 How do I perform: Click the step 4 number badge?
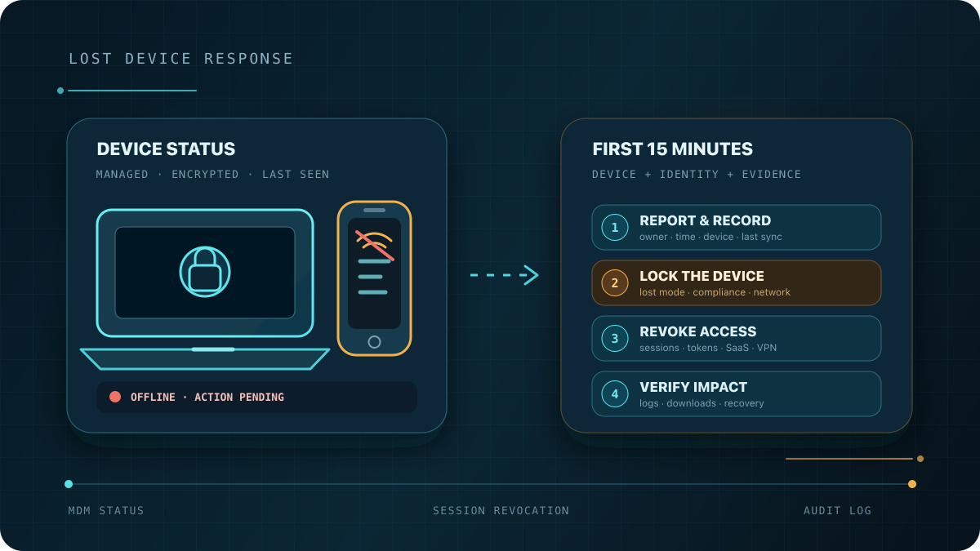[x=615, y=393]
